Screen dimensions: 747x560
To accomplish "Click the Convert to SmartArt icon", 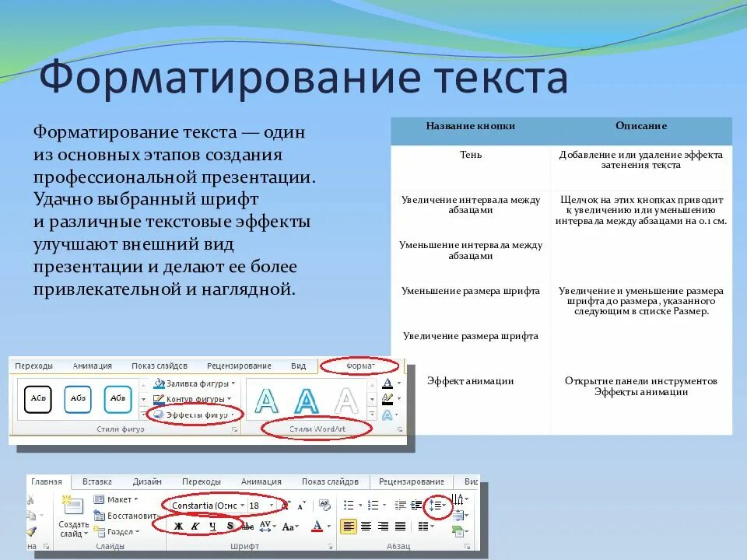I will pyautogui.click(x=459, y=531).
